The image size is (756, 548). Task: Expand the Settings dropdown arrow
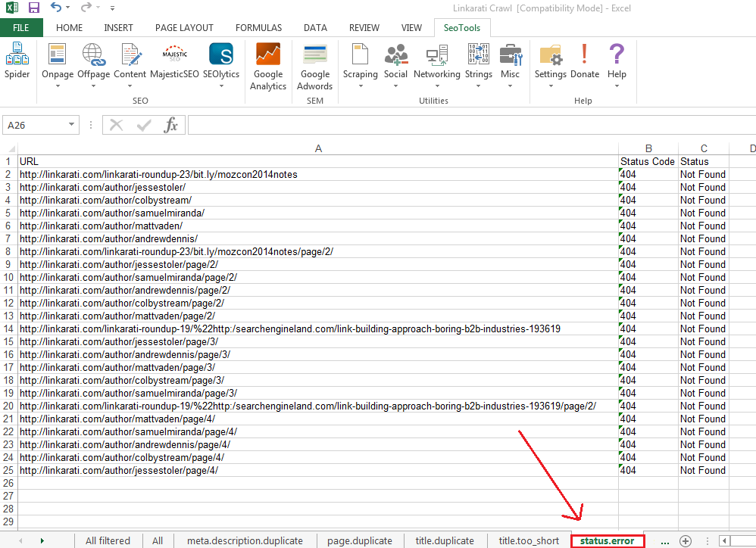550,86
